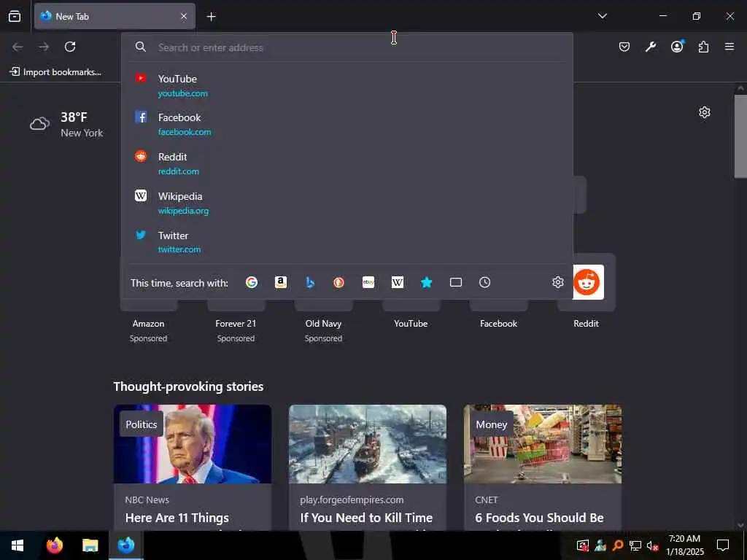Open search settings gear in address dropdown

pos(558,282)
